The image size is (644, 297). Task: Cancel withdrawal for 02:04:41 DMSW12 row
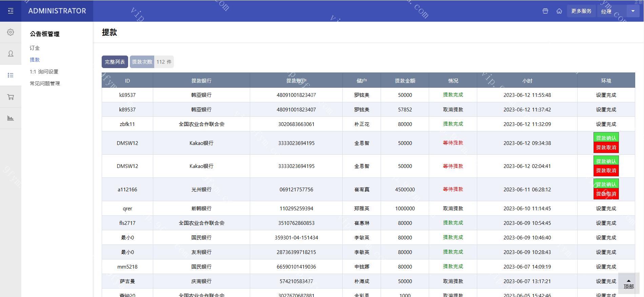(606, 171)
